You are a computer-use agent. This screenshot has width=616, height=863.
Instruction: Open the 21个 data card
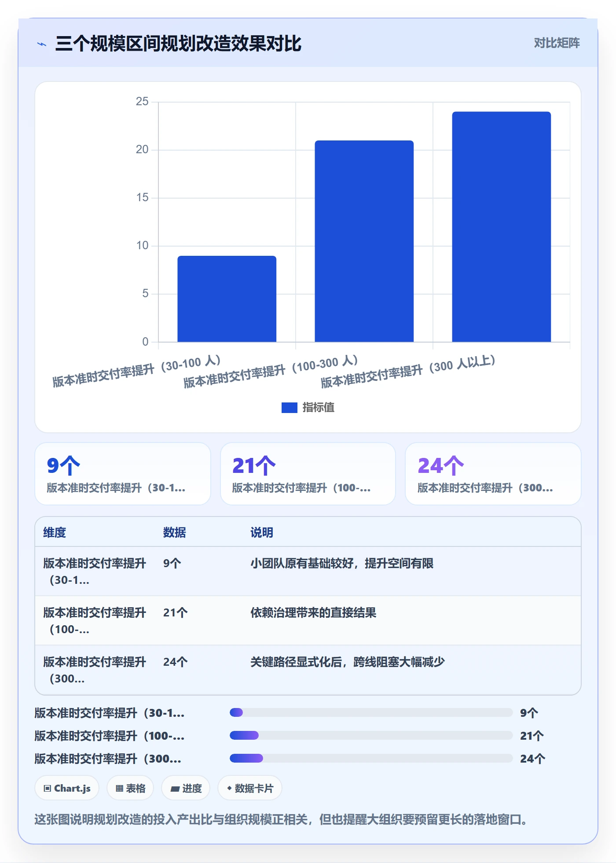pyautogui.click(x=308, y=474)
